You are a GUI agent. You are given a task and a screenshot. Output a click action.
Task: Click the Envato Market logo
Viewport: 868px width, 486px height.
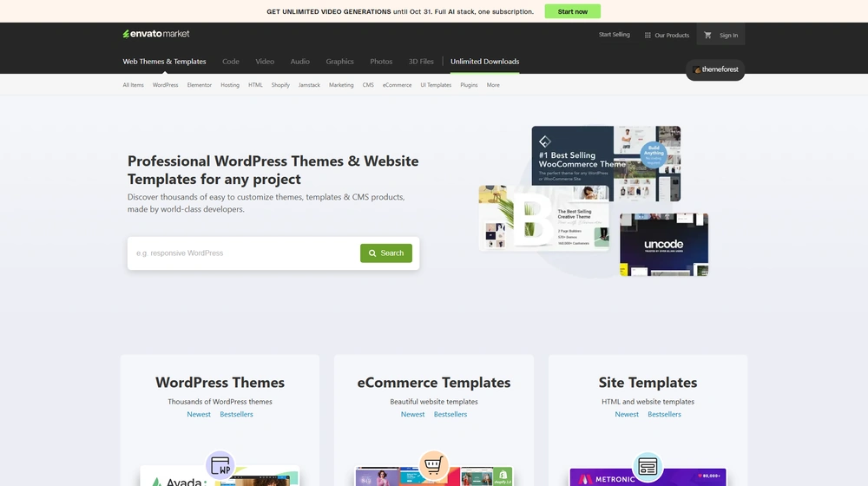[156, 34]
